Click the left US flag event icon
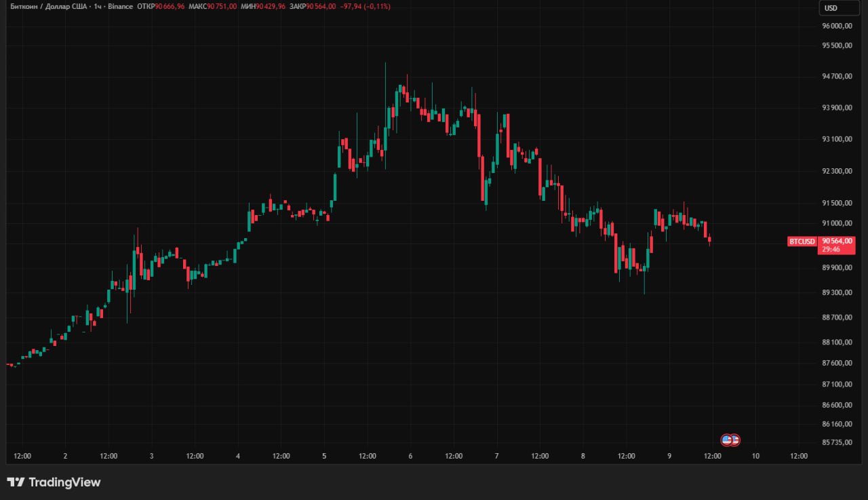868x500 pixels. pos(726,440)
